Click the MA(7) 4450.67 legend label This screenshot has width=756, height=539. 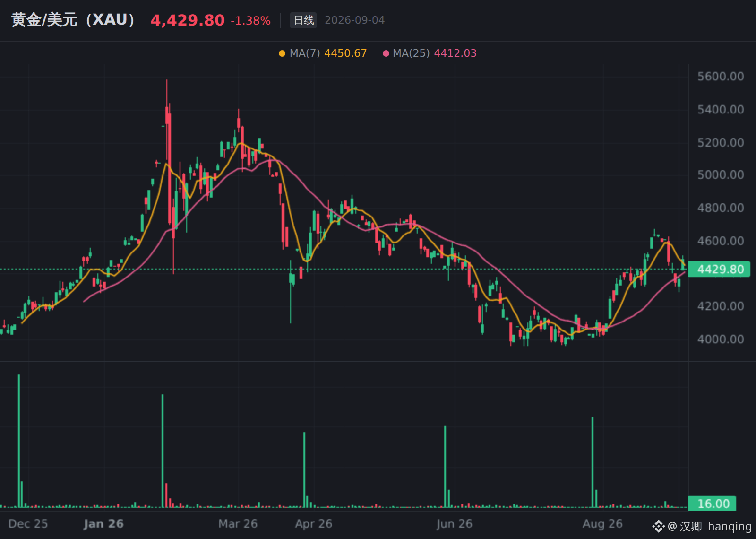pos(328,53)
